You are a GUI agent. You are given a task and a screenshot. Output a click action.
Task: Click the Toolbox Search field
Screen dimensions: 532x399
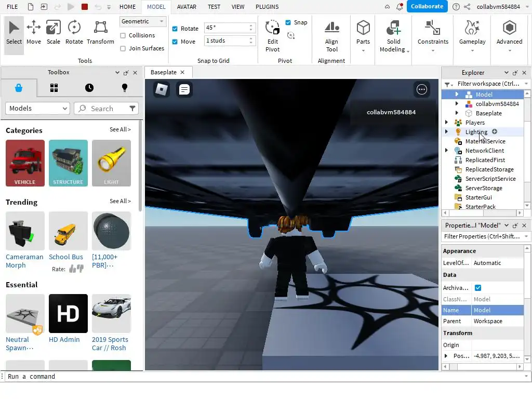[106, 108]
